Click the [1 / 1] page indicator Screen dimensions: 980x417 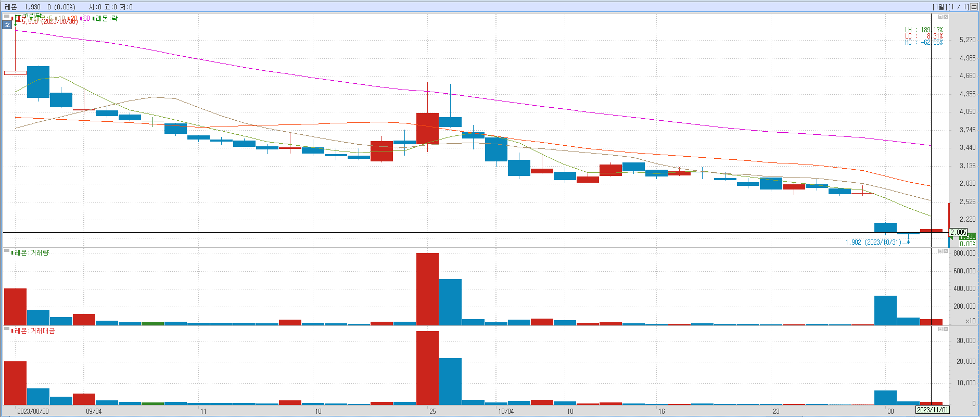(x=959, y=7)
